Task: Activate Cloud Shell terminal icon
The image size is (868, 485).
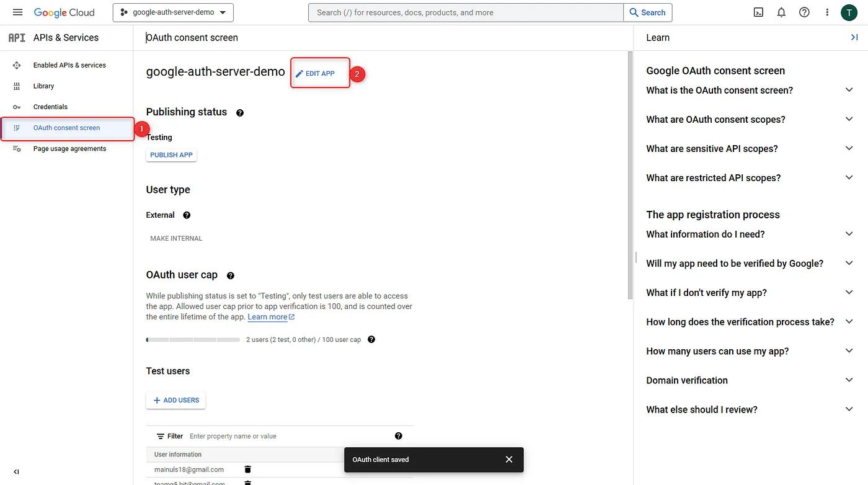Action: (758, 12)
